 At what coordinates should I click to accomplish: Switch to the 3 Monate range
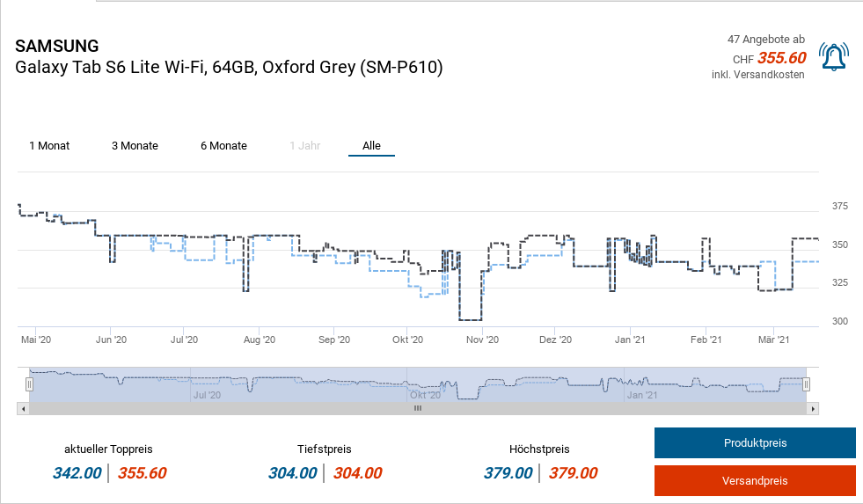pos(135,146)
